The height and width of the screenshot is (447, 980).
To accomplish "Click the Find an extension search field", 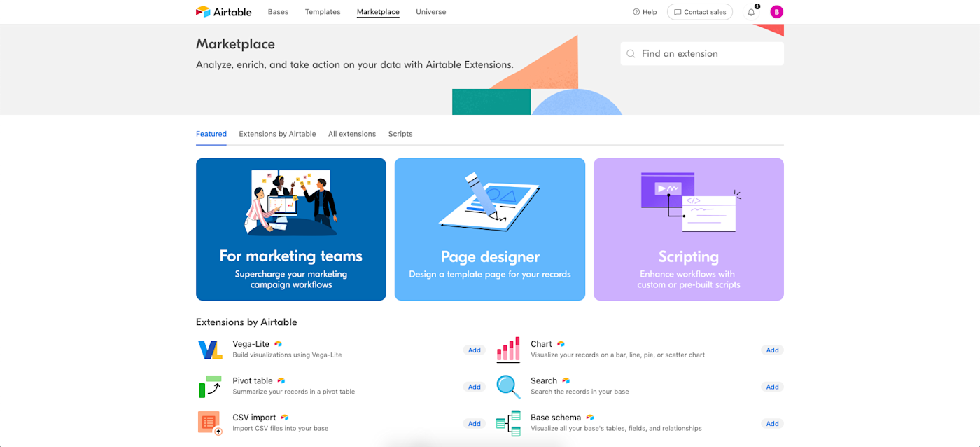I will coord(702,54).
